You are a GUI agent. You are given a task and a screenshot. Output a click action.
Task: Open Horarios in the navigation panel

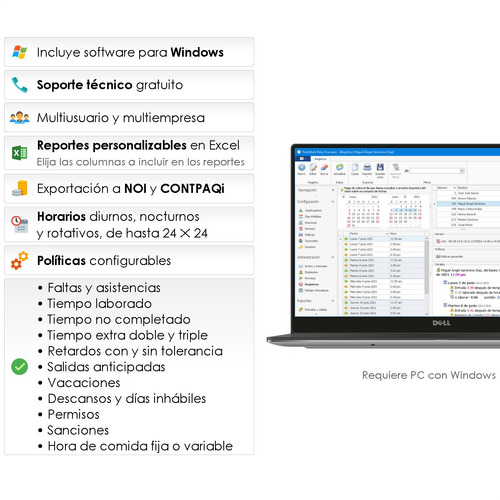tap(307, 229)
